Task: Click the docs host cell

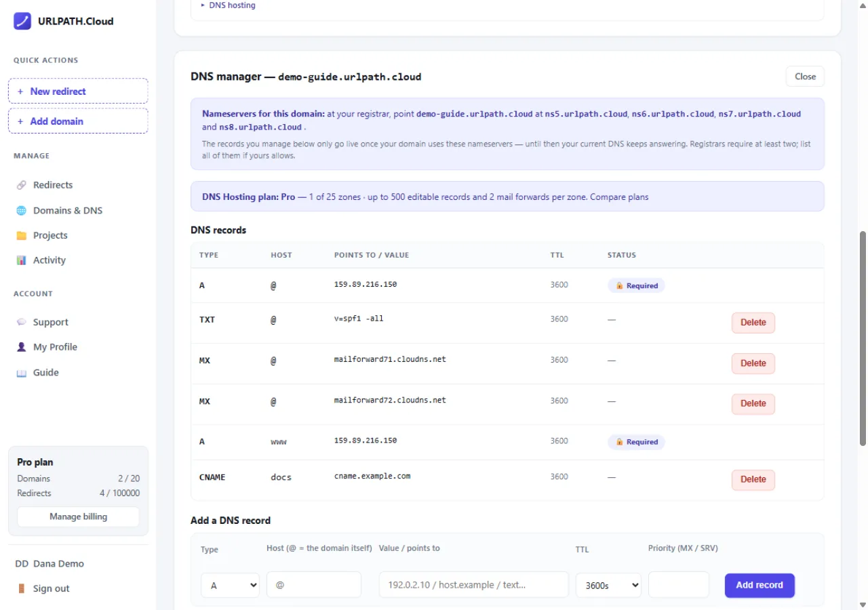Action: click(281, 477)
